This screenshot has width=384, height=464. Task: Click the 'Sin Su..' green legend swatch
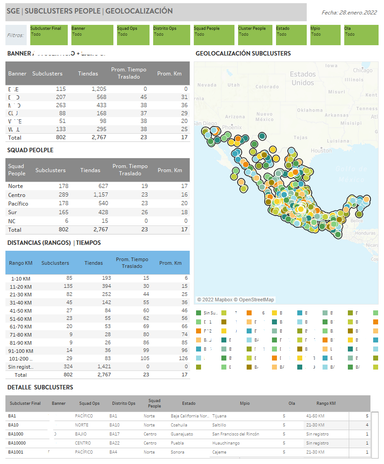point(199,313)
